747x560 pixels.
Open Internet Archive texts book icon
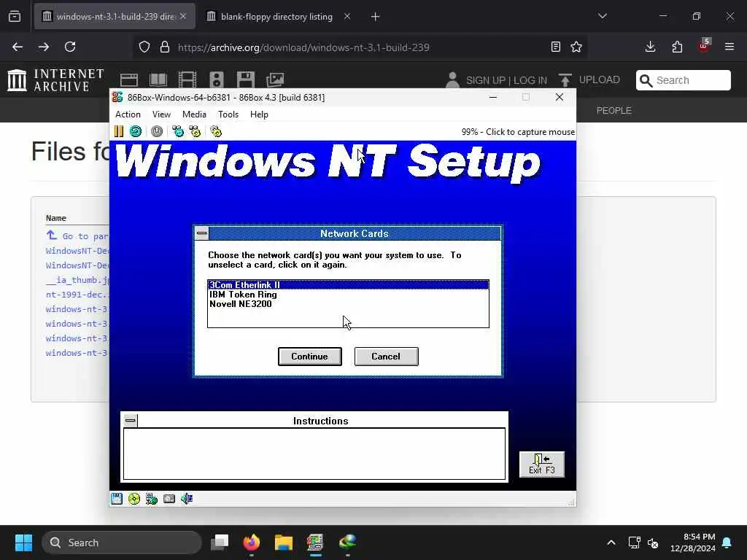(x=158, y=79)
